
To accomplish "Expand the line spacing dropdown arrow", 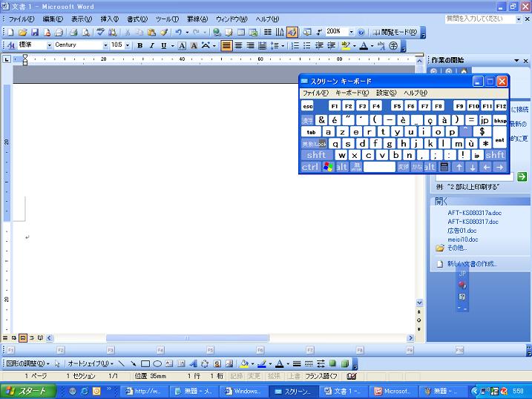I will pos(283,46).
